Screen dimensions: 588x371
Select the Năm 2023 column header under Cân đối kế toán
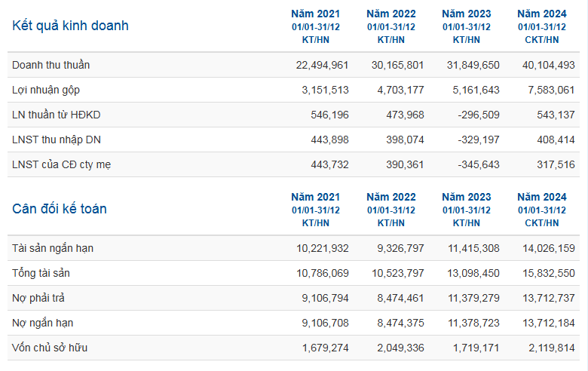(x=466, y=197)
